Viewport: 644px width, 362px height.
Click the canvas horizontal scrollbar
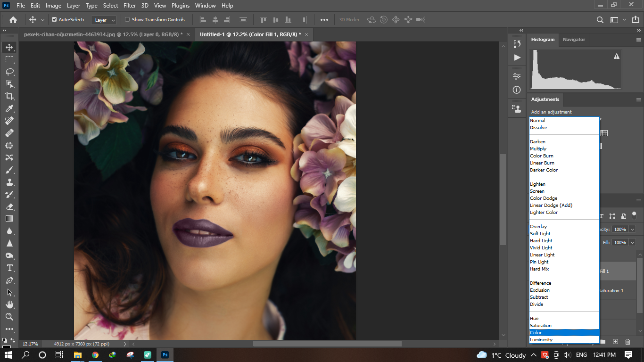click(327, 344)
